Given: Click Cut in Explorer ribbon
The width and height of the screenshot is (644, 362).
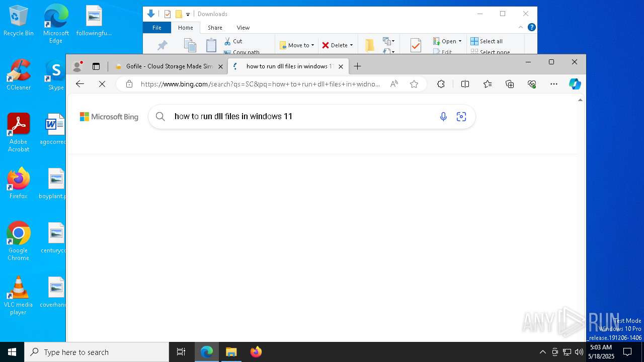Looking at the screenshot, I should click(x=233, y=41).
